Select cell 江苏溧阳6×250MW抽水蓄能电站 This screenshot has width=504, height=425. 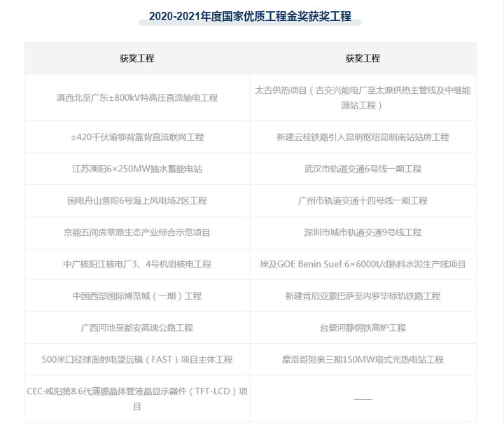coord(137,169)
